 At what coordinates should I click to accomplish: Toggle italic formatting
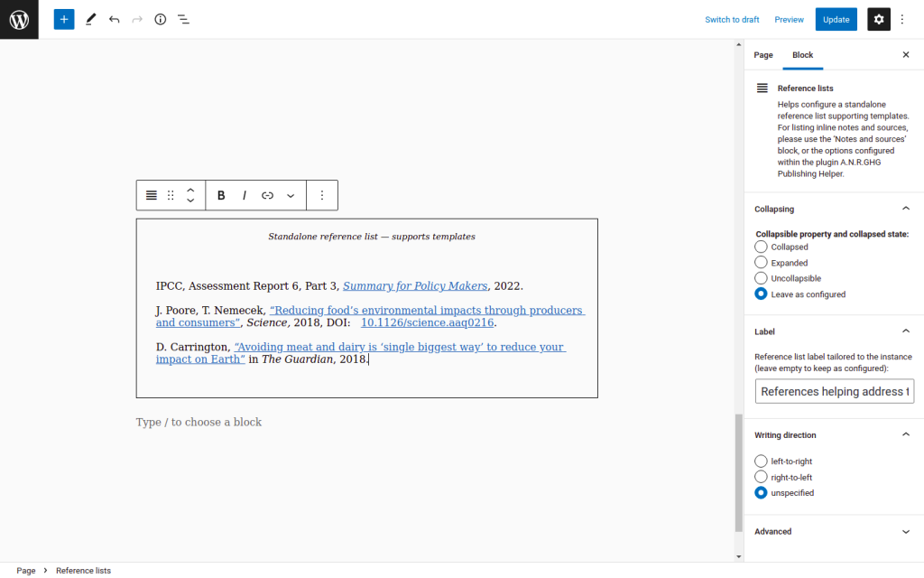pyautogui.click(x=244, y=195)
